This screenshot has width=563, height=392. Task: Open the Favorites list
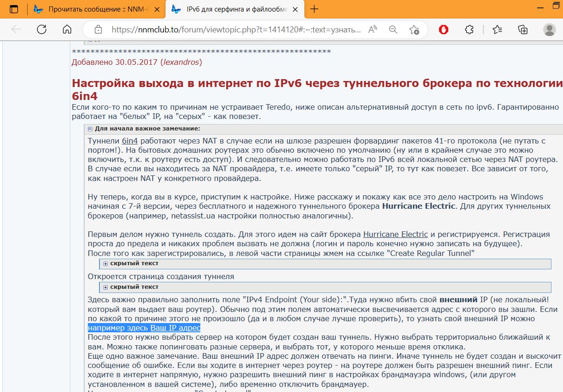pos(497,30)
